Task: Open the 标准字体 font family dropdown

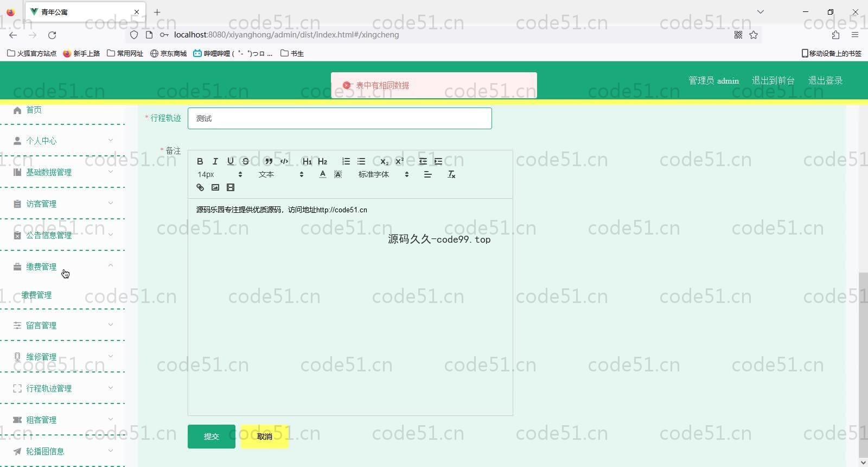Action: tap(383, 174)
